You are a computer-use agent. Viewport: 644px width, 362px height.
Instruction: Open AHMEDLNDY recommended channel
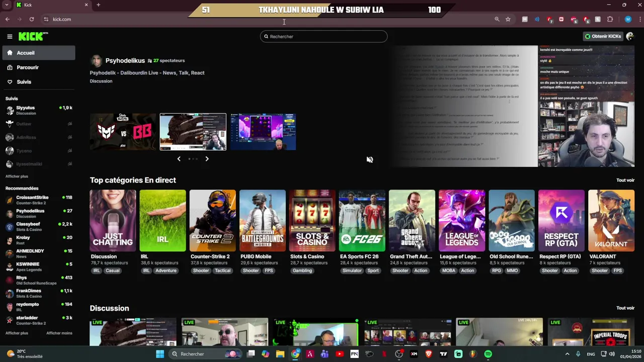pyautogui.click(x=39, y=253)
